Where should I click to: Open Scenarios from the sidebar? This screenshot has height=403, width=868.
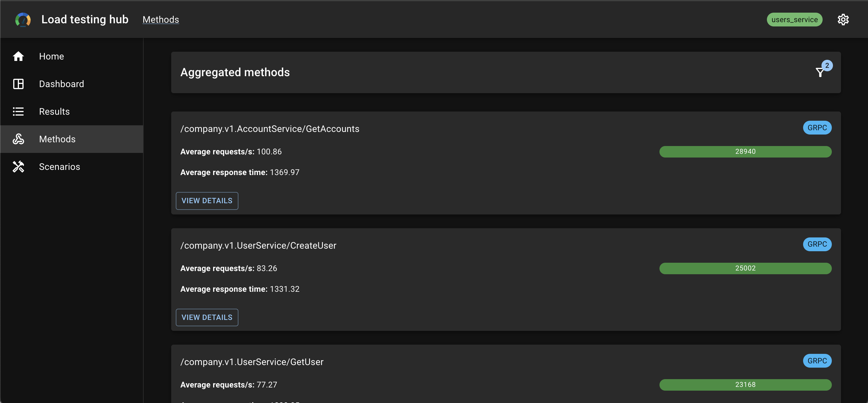72,167
